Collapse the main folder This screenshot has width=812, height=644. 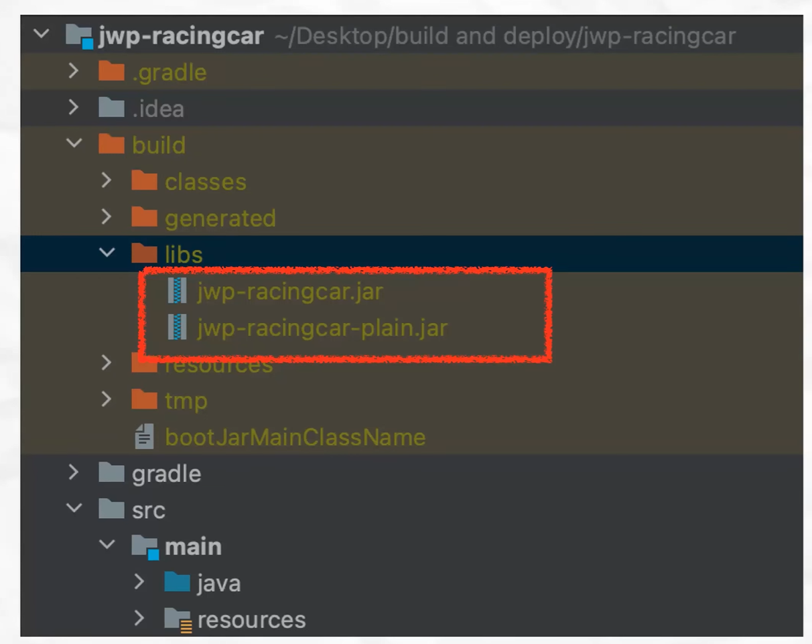pyautogui.click(x=107, y=545)
